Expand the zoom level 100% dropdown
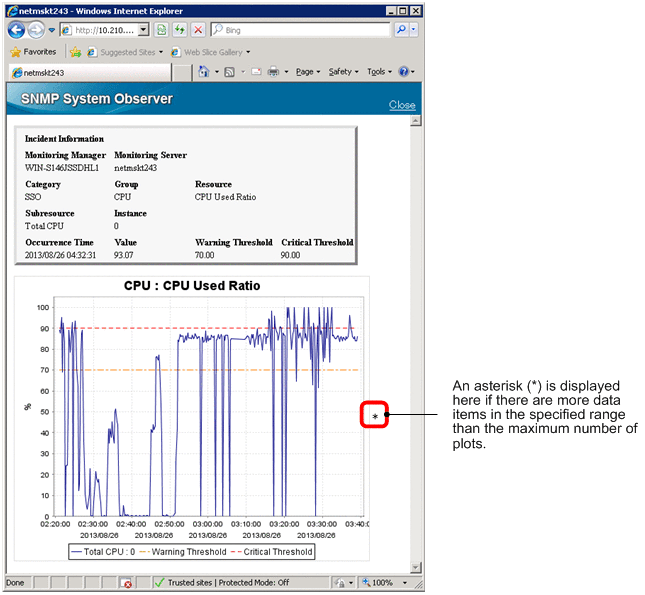The width and height of the screenshot is (645, 595). (x=405, y=582)
